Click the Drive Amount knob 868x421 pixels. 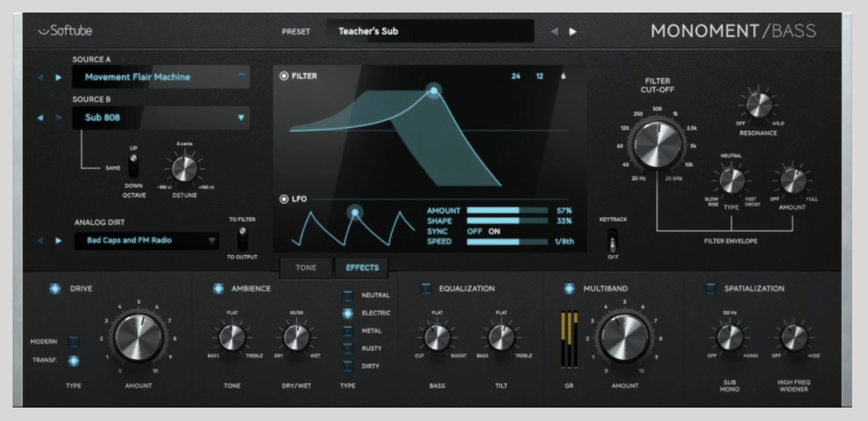coord(139,337)
